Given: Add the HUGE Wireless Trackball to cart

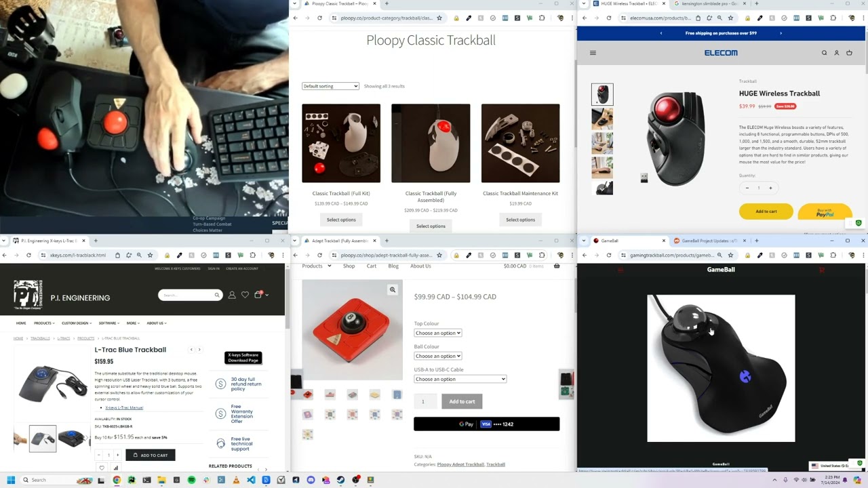Looking at the screenshot, I should [766, 211].
